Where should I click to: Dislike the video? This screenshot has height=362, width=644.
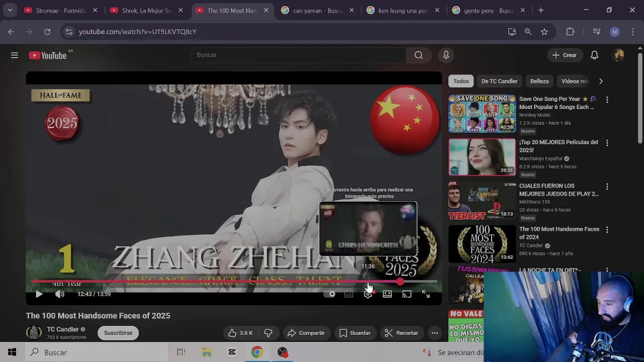[269, 333]
